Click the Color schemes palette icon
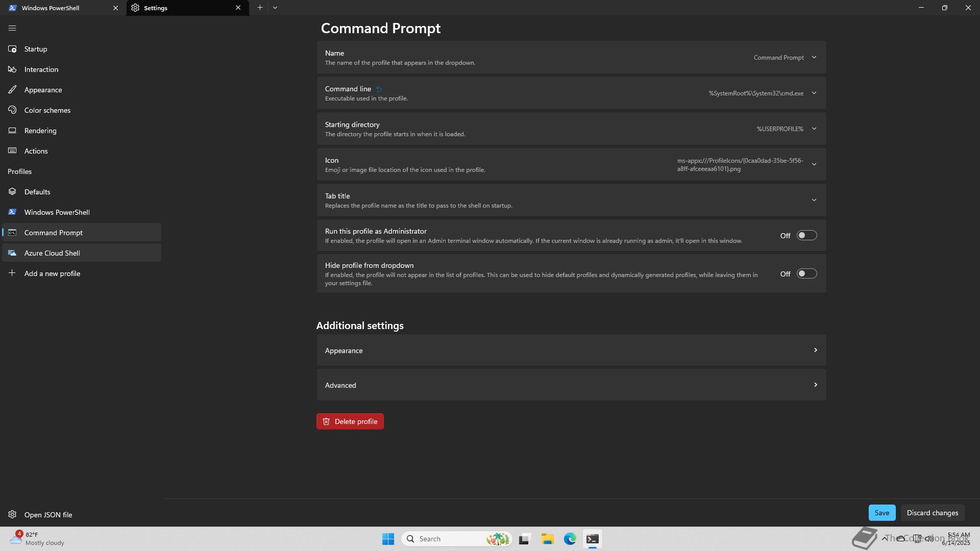The image size is (980, 551). [12, 110]
